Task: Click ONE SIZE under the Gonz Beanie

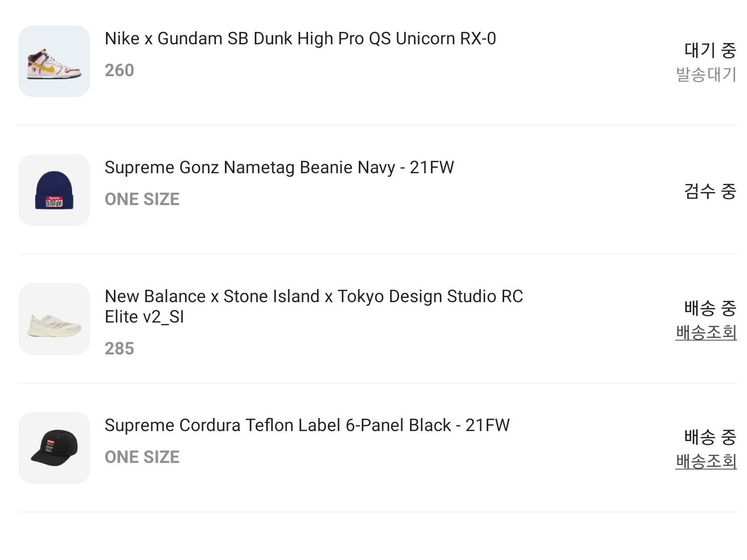Action: 142,200
